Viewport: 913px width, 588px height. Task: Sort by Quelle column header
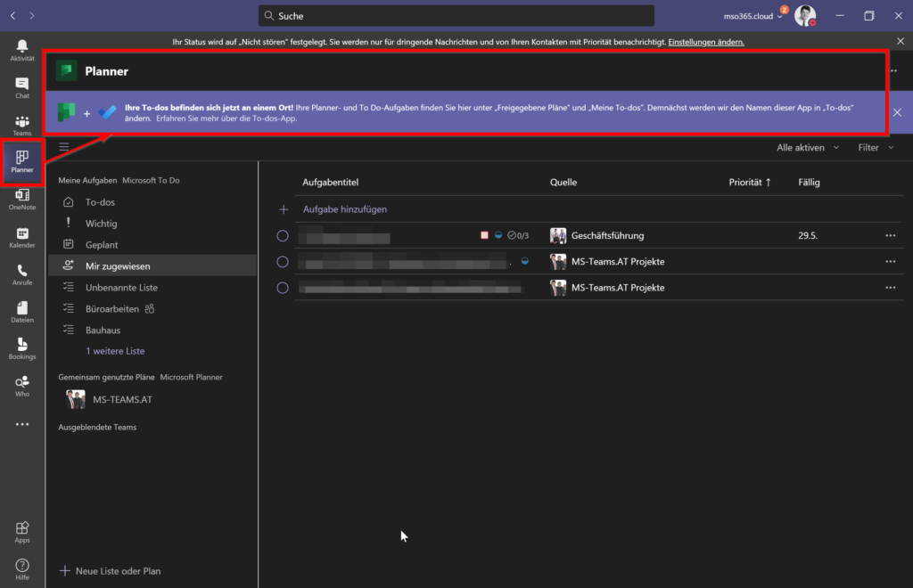[563, 182]
